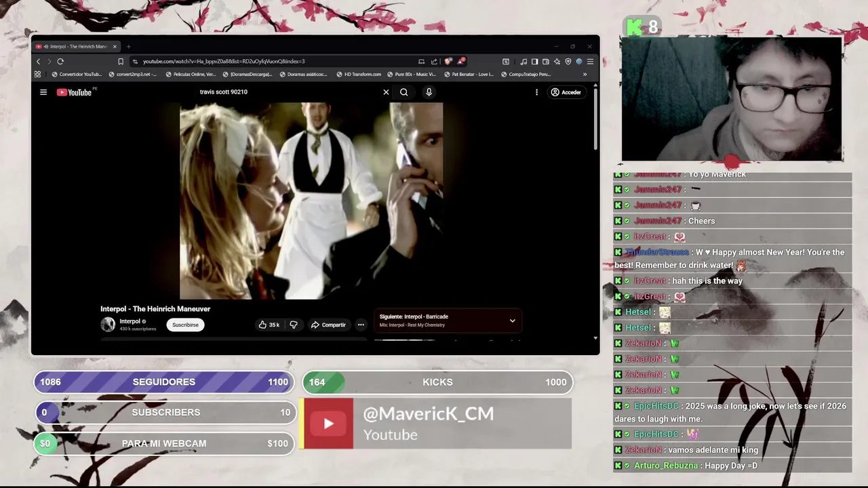Click the Brave shields lion icon
This screenshot has width=868, height=488.
pyautogui.click(x=449, y=62)
